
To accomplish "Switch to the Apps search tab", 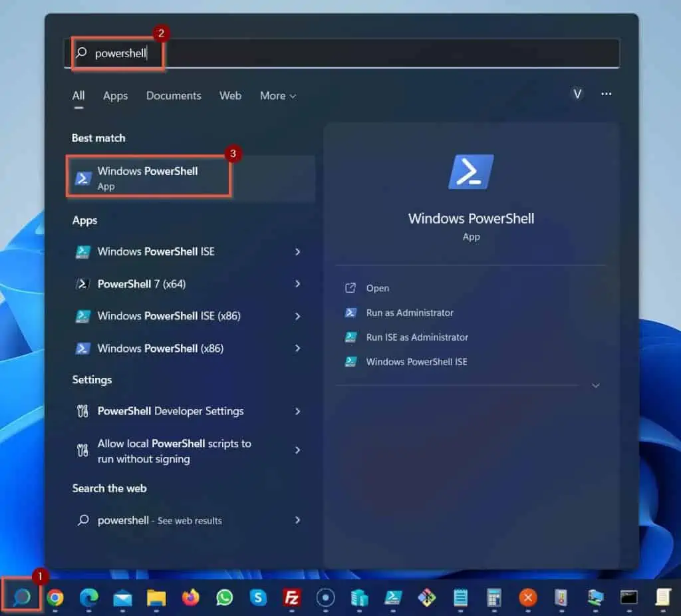I will tap(115, 96).
